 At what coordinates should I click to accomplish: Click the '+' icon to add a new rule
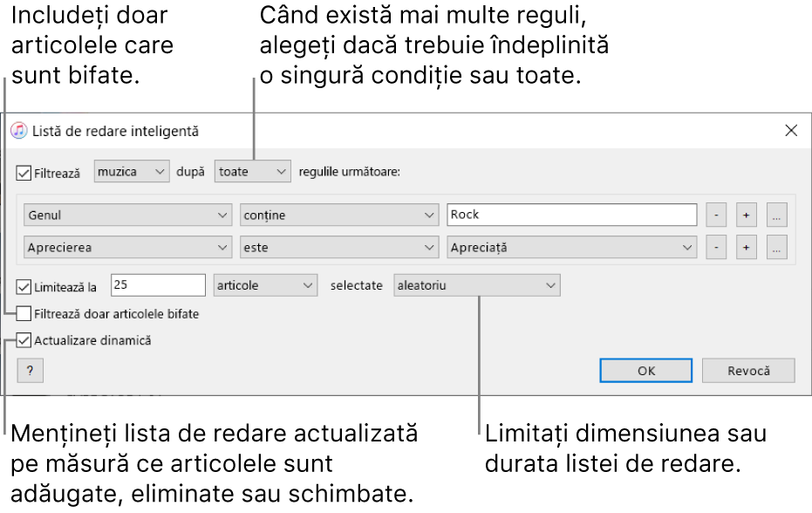(747, 215)
